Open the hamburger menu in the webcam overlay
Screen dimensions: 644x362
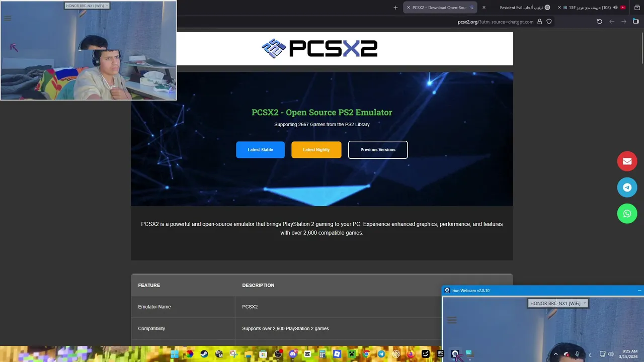[x=8, y=18]
